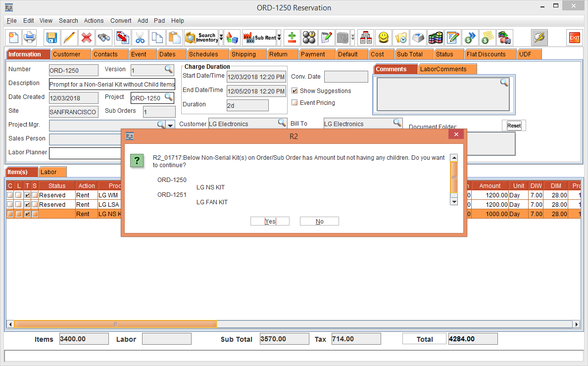The width and height of the screenshot is (588, 366).
Task: Toggle T checkbox in LG LSA row
Action: tap(27, 205)
